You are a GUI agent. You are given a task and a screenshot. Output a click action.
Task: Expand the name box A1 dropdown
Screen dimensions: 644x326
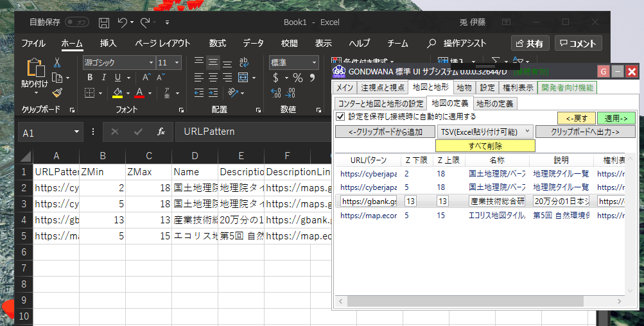[76, 132]
